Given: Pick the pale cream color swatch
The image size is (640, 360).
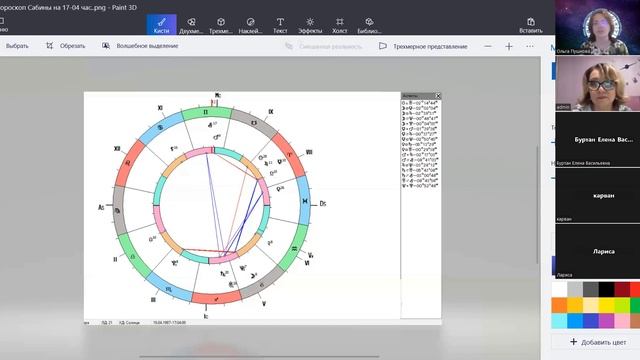Looking at the screenshot, I should tap(591, 305).
